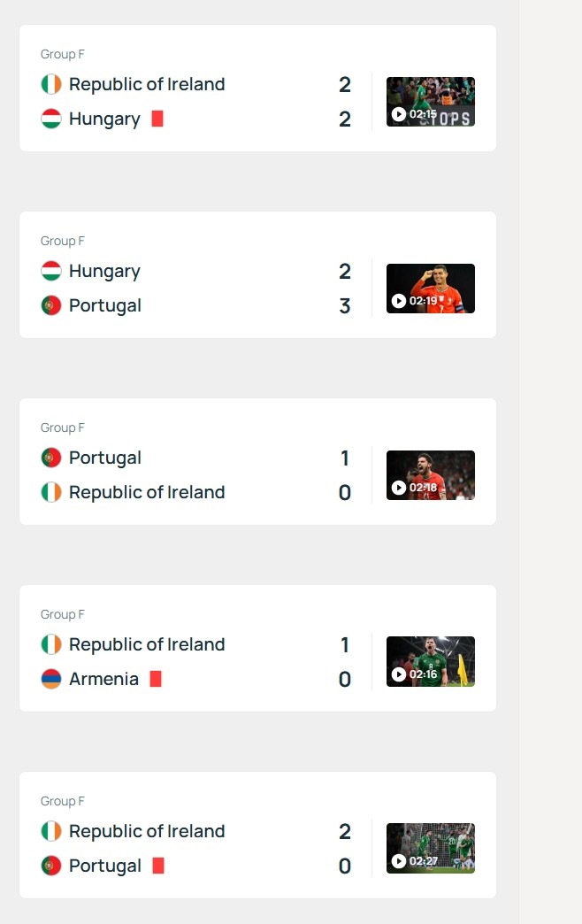Click the Armenia flag icon
The height and width of the screenshot is (924, 582).
pos(51,679)
